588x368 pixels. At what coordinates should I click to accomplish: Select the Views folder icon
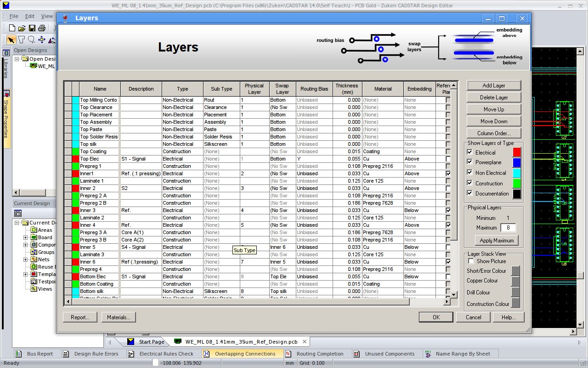point(34,289)
